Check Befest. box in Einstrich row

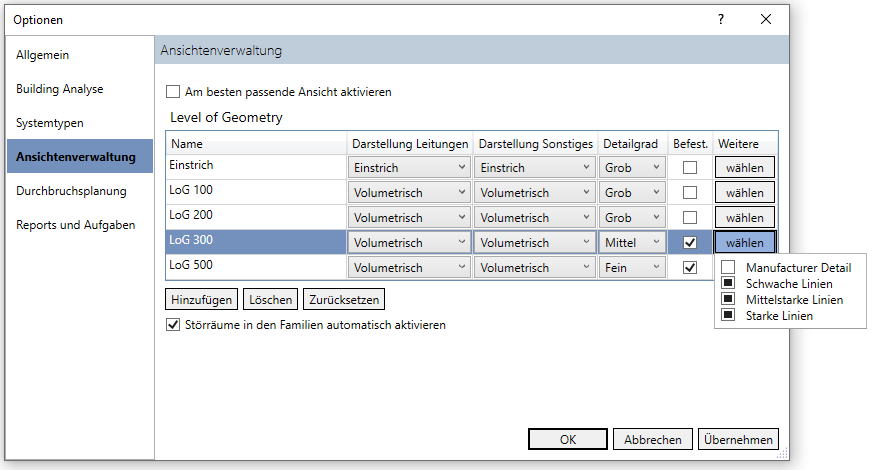point(690,168)
